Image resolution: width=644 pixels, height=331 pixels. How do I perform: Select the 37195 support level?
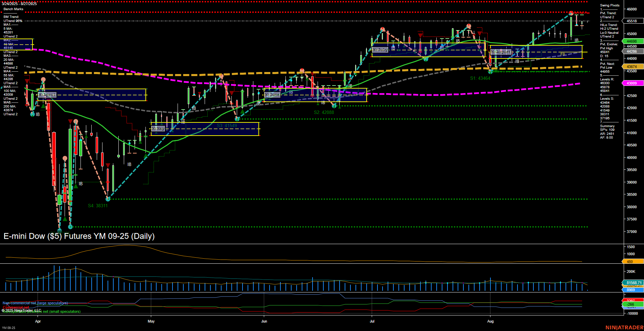coord(605,118)
